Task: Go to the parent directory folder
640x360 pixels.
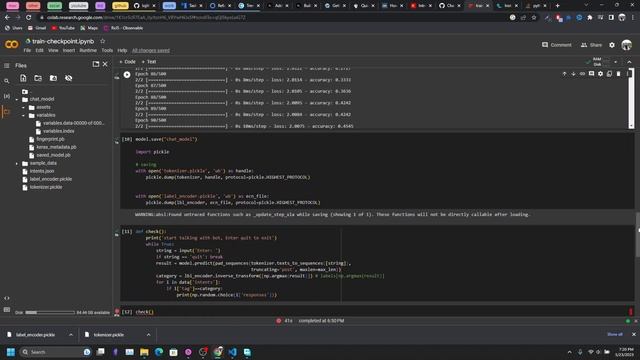Action: (25, 91)
